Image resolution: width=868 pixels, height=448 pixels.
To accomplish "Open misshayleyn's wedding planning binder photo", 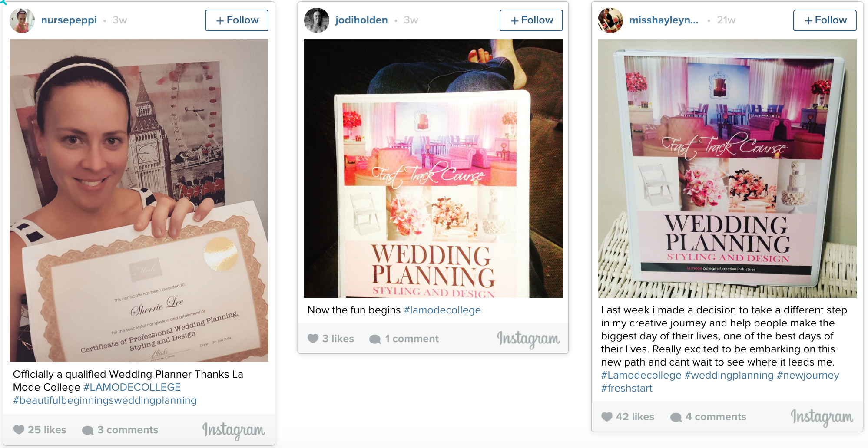I will 727,168.
